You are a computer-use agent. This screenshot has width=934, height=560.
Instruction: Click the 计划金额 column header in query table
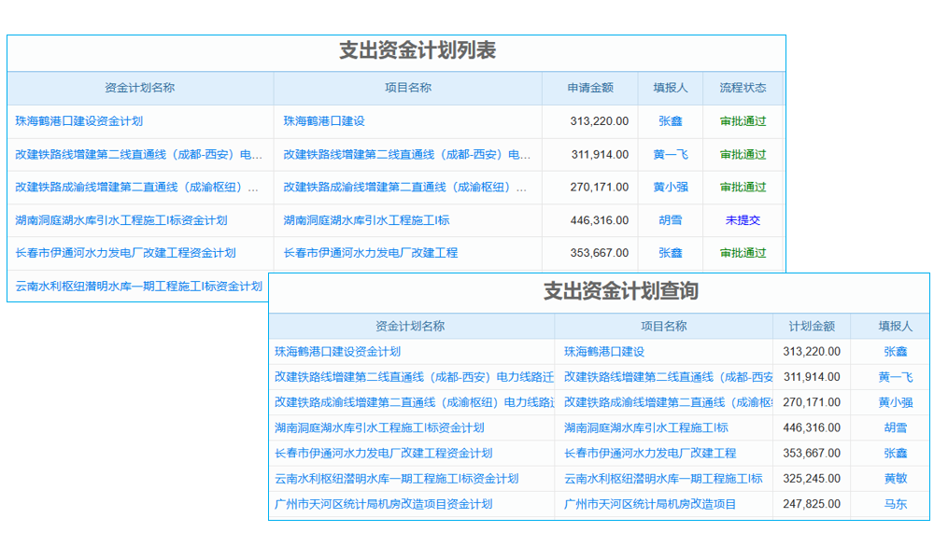click(811, 326)
